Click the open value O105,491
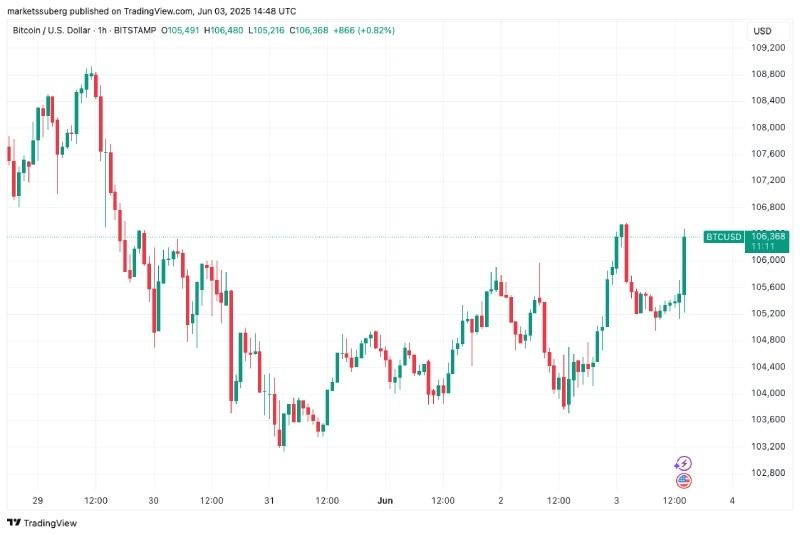Viewport: 800px width, 535px height. pos(180,31)
